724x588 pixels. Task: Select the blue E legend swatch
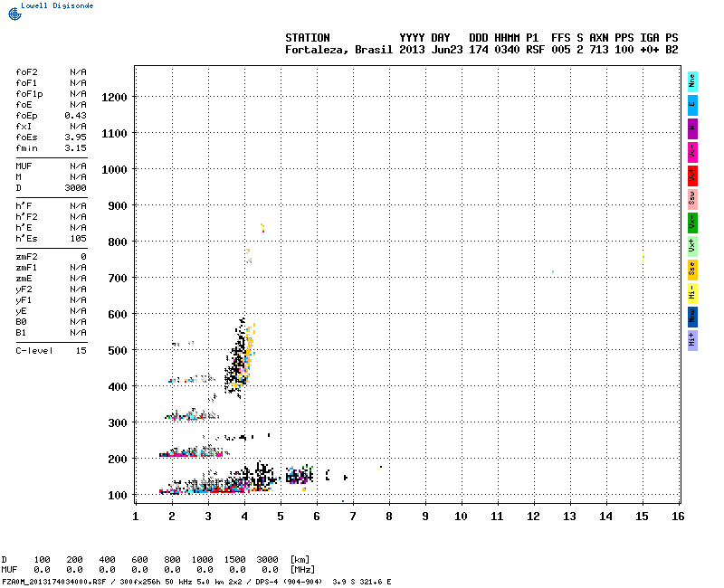coord(692,105)
